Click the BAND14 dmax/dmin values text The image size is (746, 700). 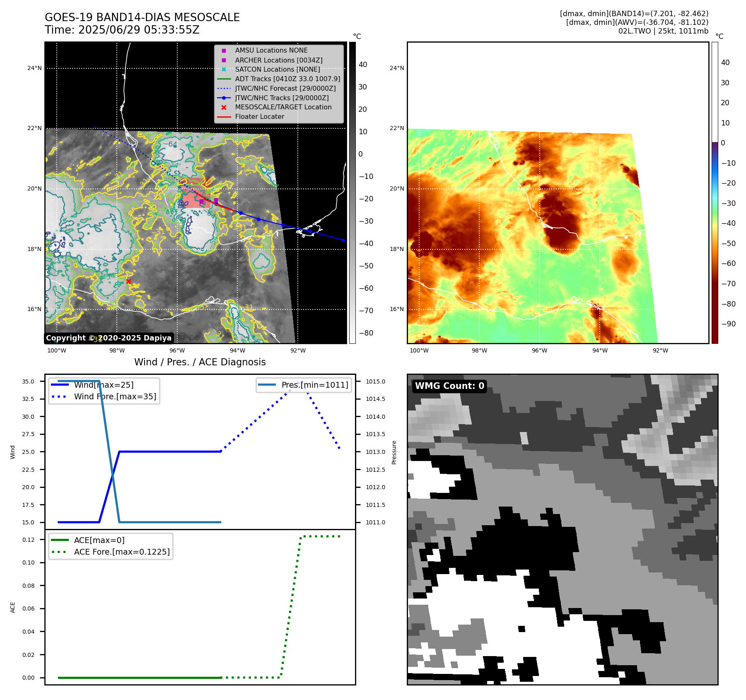pyautogui.click(x=634, y=14)
